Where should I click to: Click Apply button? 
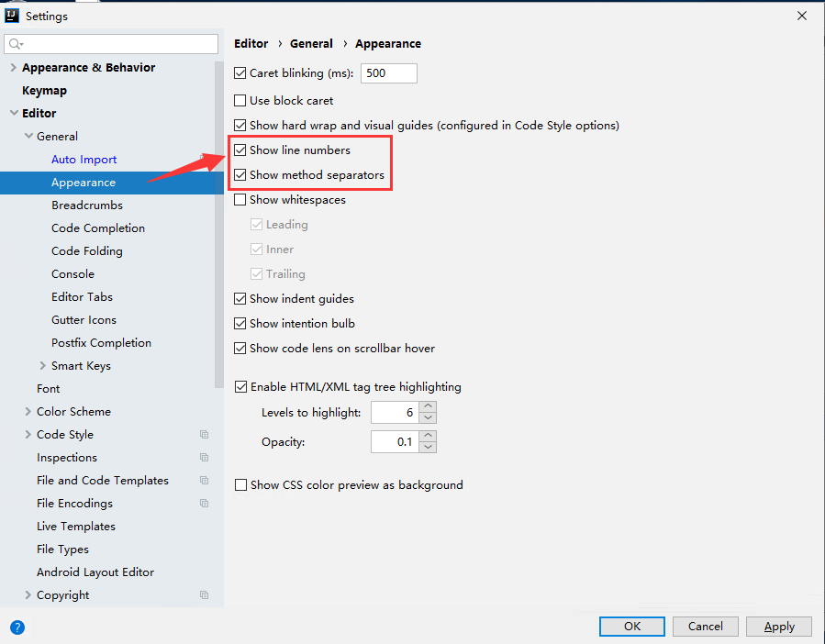pos(779,626)
